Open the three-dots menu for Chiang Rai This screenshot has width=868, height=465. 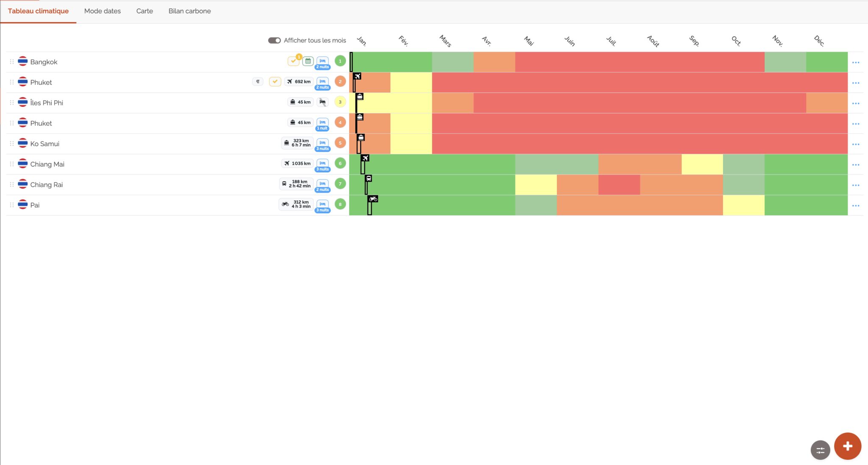[856, 185]
